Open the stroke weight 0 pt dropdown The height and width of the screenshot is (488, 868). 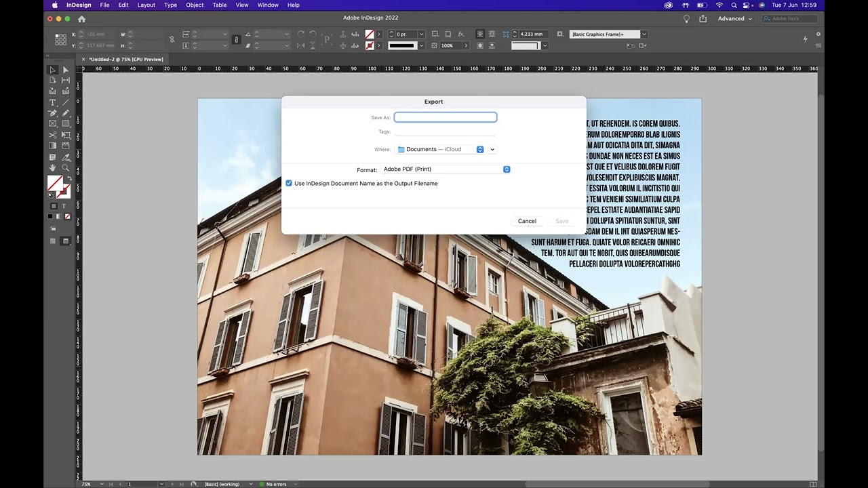tap(421, 34)
